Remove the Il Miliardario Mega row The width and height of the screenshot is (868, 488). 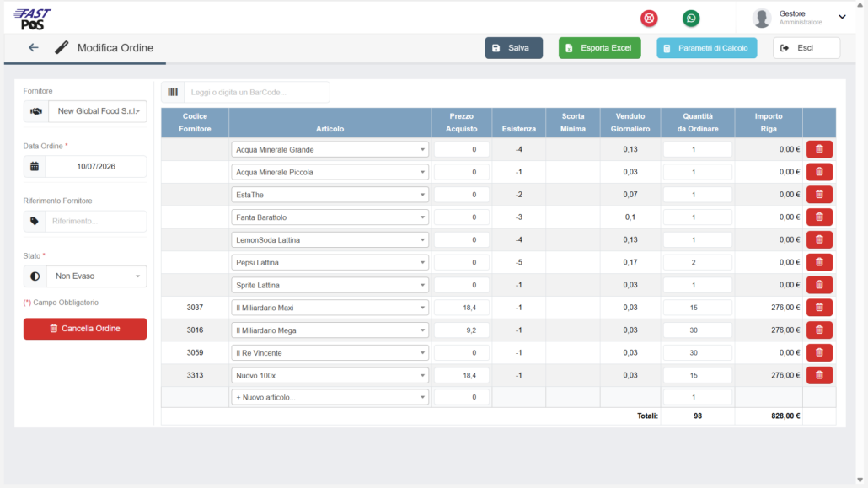pos(819,330)
